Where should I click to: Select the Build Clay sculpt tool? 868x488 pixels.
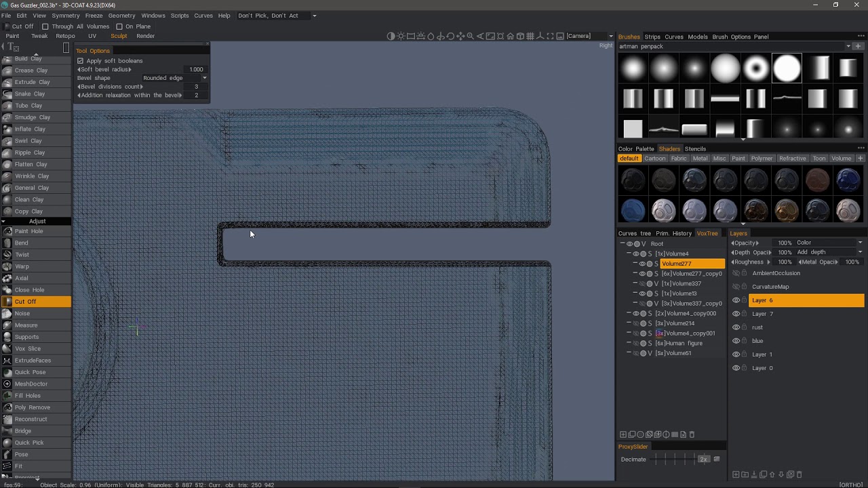35,58
